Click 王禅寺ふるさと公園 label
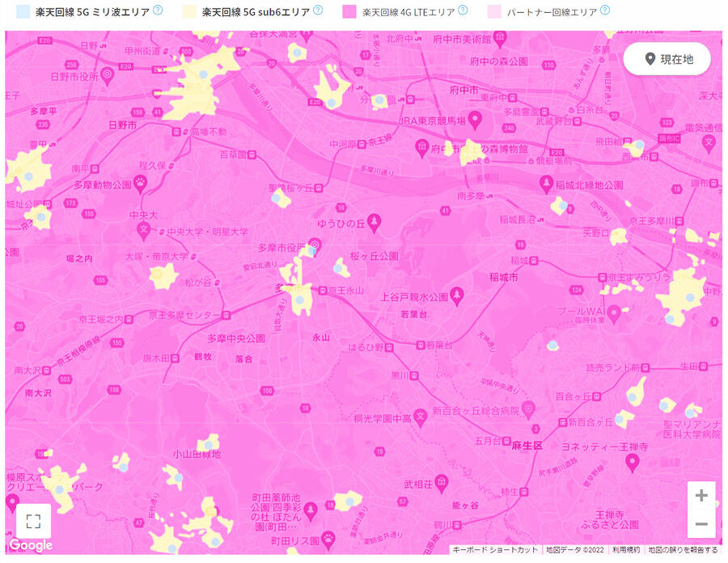 click(x=610, y=520)
